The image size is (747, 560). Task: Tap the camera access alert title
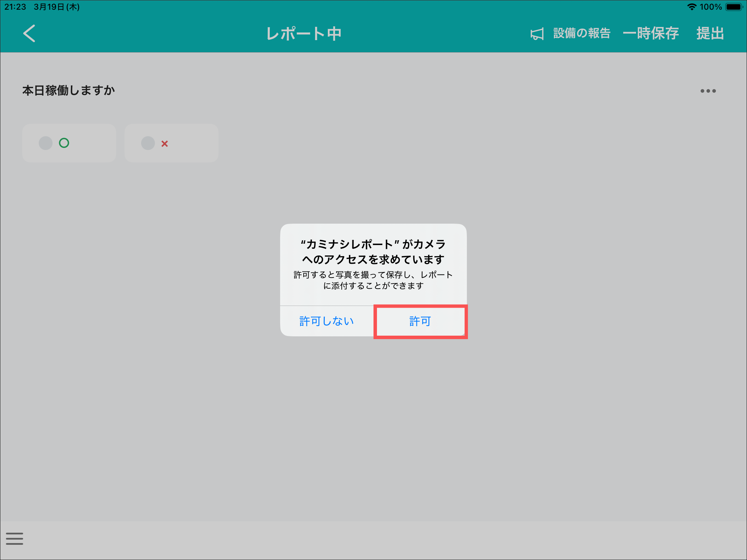(373, 252)
